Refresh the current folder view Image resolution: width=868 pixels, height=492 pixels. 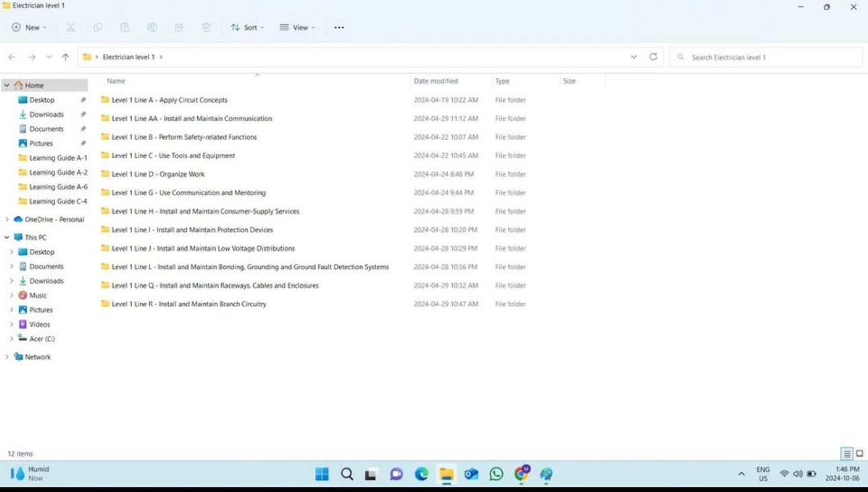point(653,57)
